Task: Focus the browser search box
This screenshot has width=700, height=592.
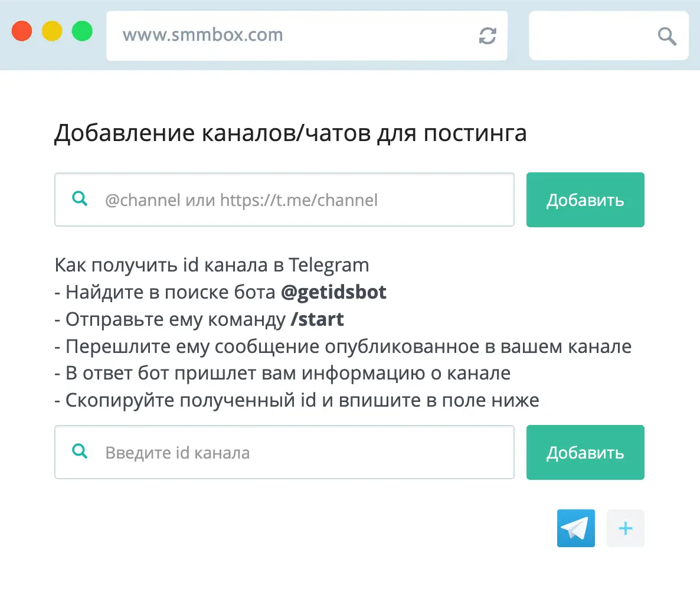Action: 609,36
